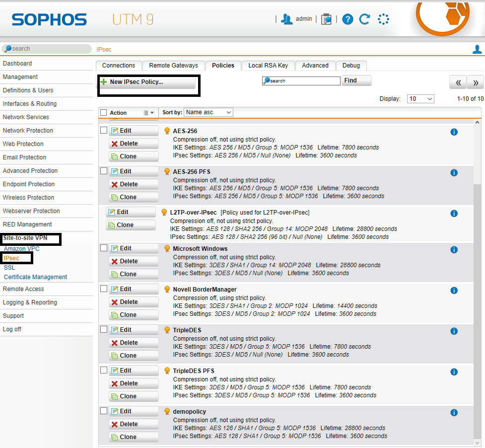Show info for the AES-256 PFS policy
This screenshot has width=485, height=448.
point(454,173)
